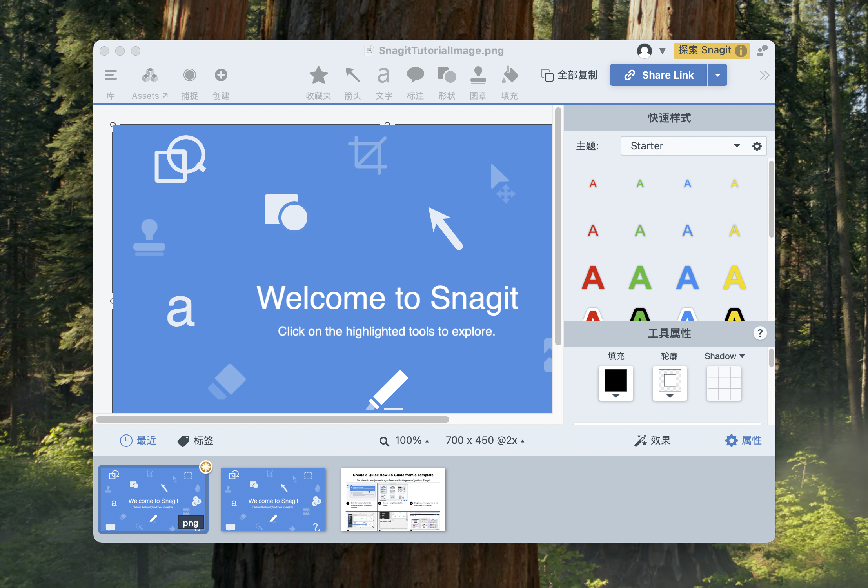
Task: Select second Welcome to Snagit thumbnail
Action: [x=273, y=499]
